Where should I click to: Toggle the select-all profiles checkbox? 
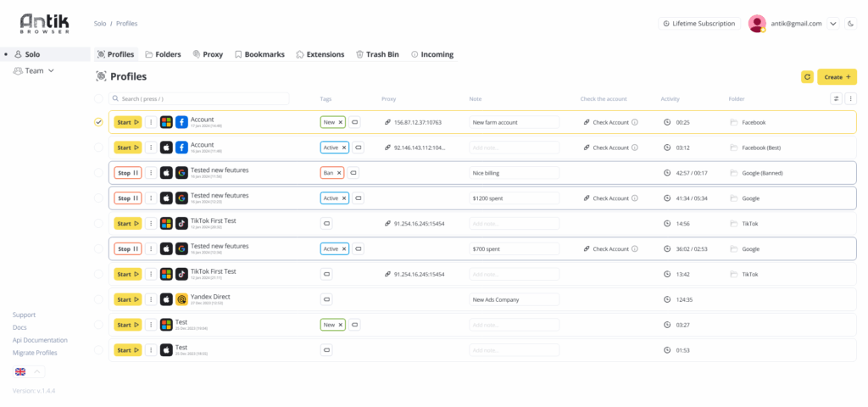coord(98,98)
